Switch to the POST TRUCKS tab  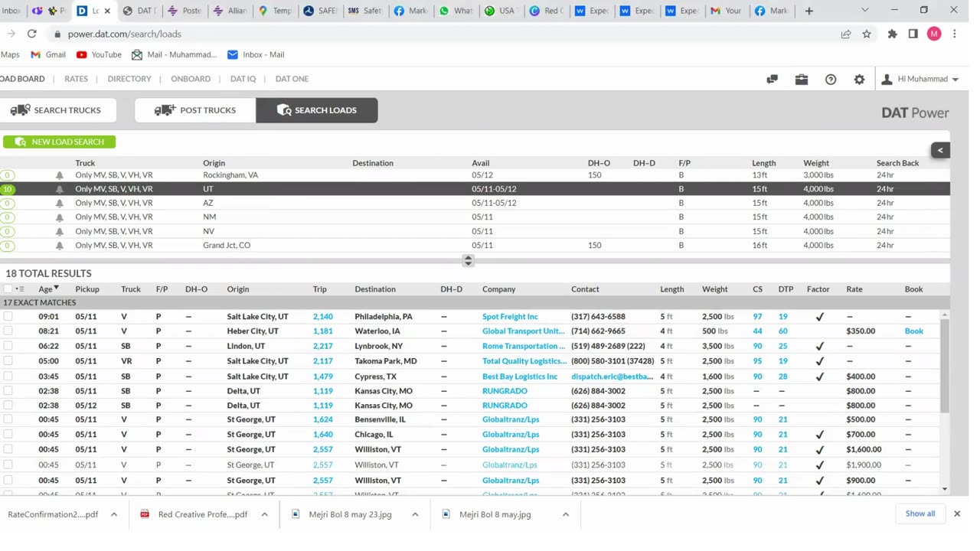click(x=195, y=110)
